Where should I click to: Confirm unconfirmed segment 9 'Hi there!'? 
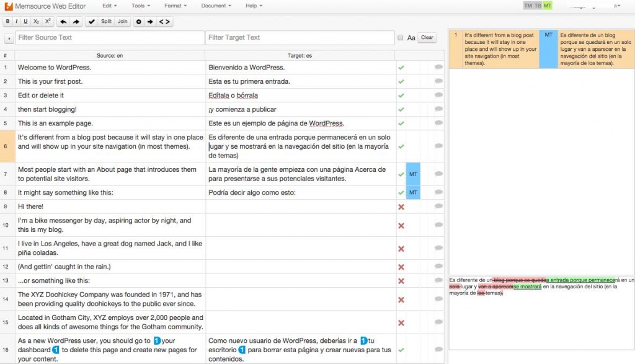click(x=401, y=207)
